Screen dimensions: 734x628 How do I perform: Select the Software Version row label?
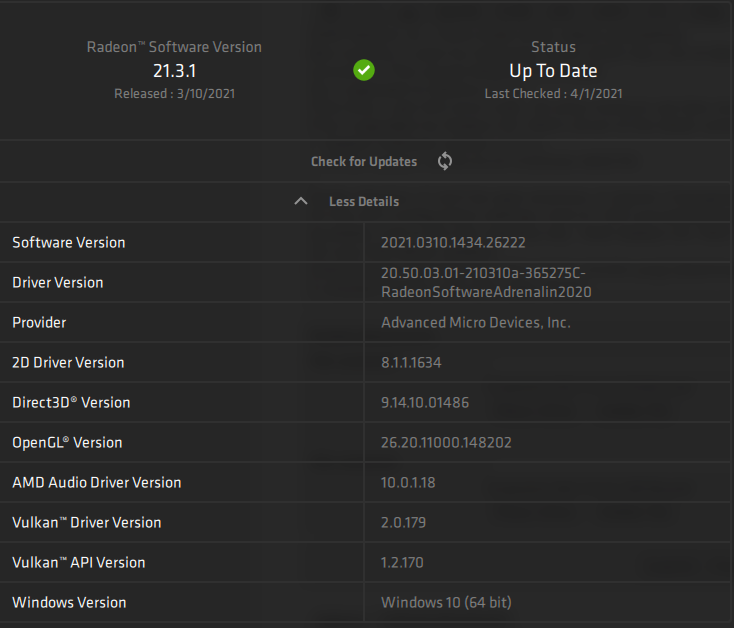tap(69, 242)
